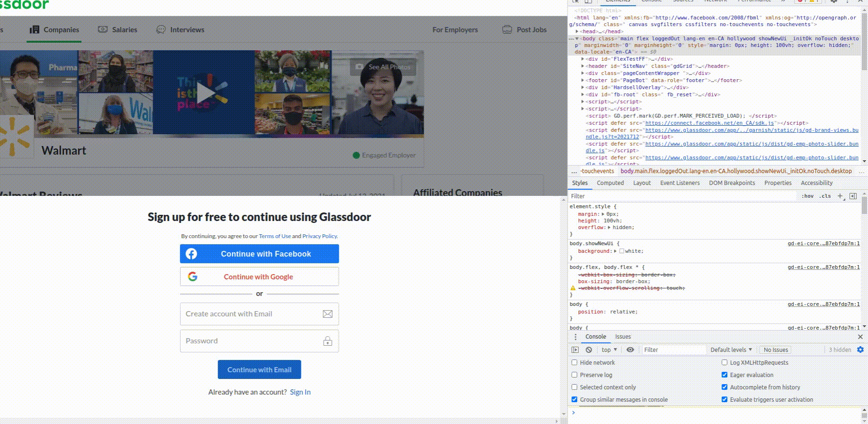Viewport: 868px width, 424px height.
Task: Uncheck Group similar messages in console
Action: pos(574,399)
